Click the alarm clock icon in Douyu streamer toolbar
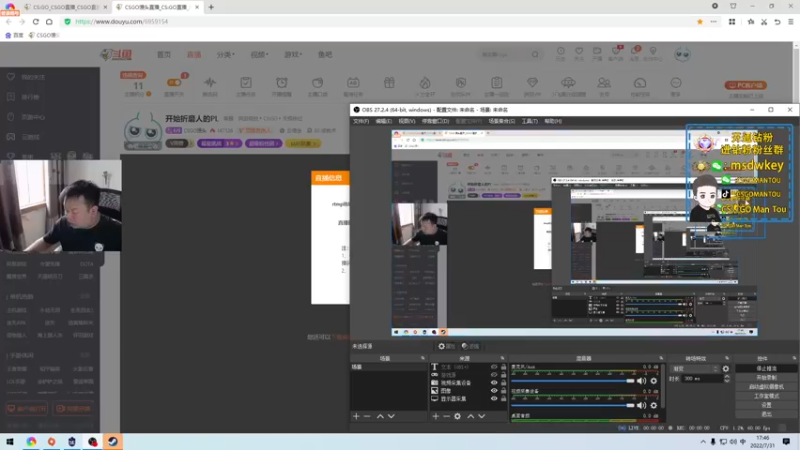Image resolution: width=800 pixels, height=450 pixels. coord(282,83)
